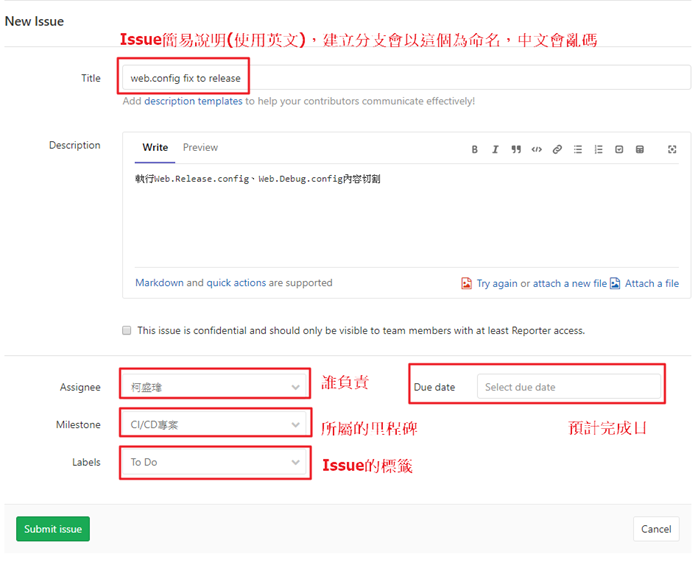Screen dimensions: 698x562
Task: Insert a table in description
Action: click(640, 149)
